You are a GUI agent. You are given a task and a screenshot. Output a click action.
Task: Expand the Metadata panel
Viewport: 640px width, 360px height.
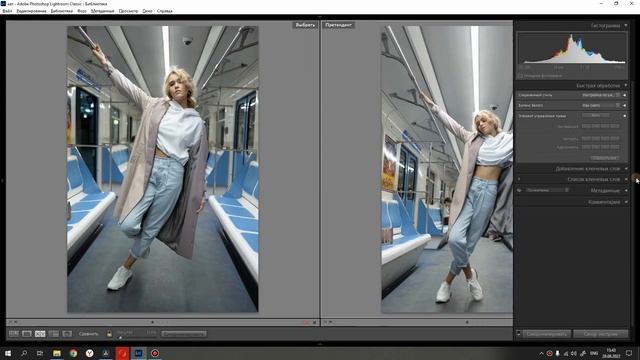[626, 191]
